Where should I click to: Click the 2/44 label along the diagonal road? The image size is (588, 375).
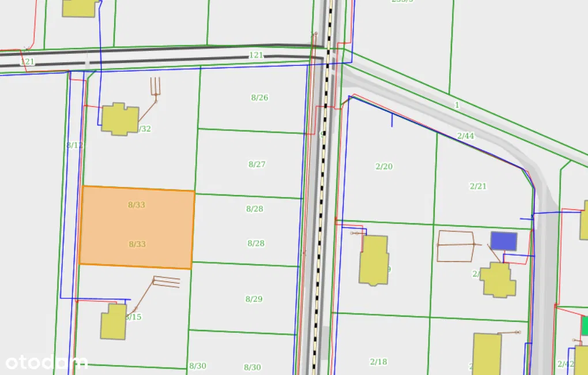pyautogui.click(x=465, y=136)
